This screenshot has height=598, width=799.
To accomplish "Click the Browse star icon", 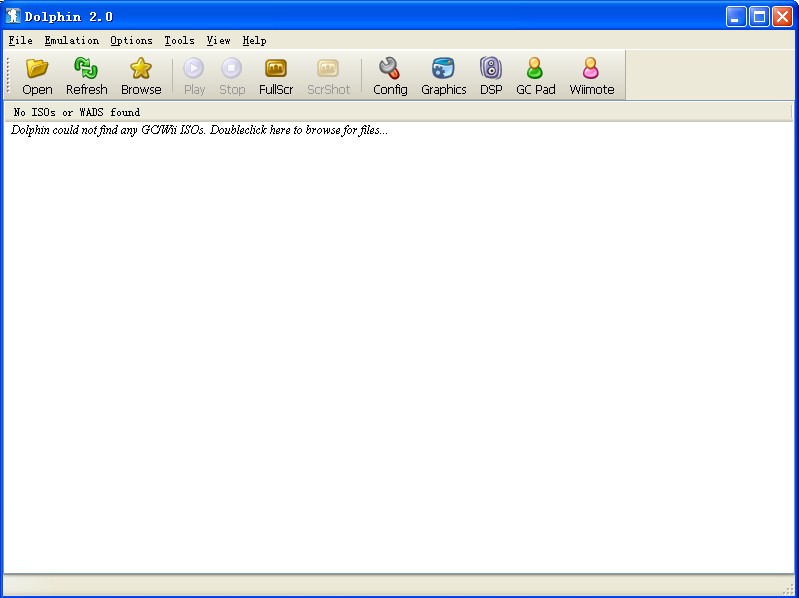I will tap(141, 68).
